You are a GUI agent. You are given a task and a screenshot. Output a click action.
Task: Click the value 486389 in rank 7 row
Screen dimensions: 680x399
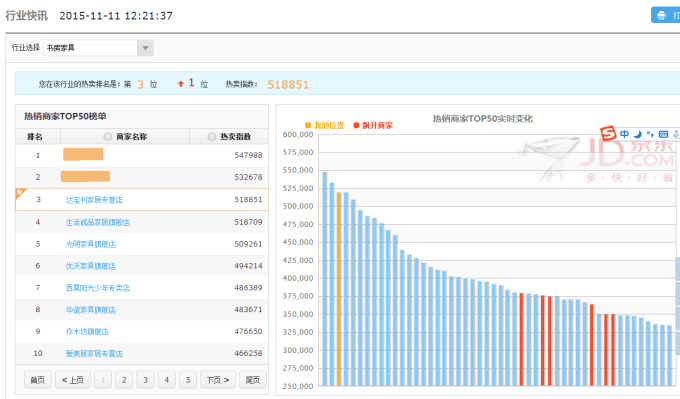click(x=248, y=288)
